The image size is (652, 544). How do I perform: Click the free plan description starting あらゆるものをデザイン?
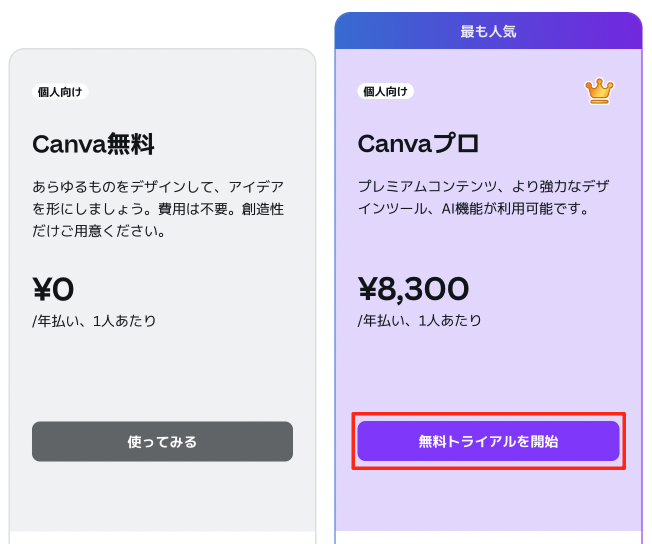(158, 187)
